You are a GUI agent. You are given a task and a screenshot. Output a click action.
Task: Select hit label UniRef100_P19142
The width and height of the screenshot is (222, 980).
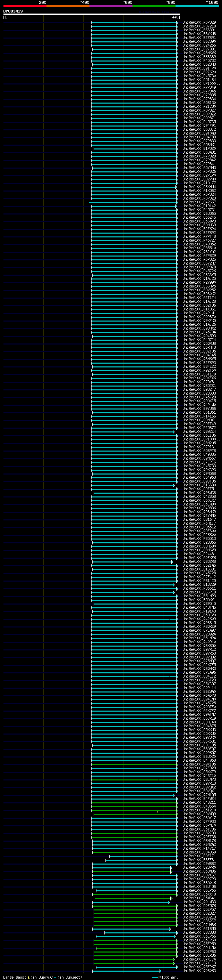199,206
